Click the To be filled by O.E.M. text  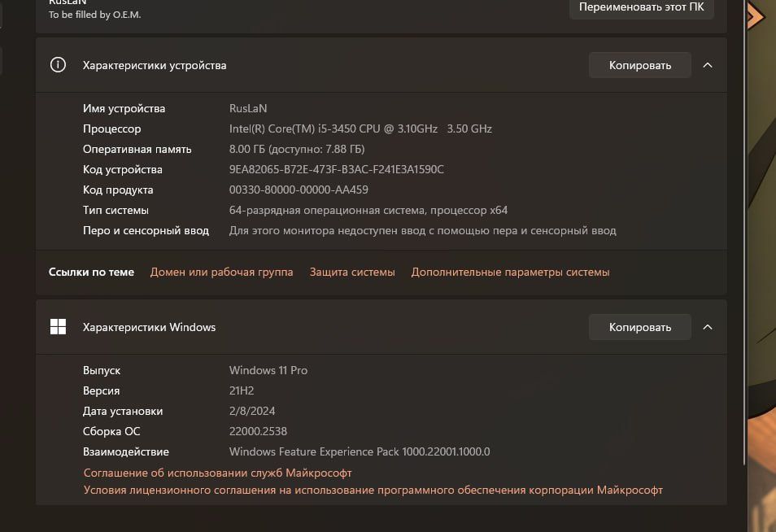(x=94, y=15)
